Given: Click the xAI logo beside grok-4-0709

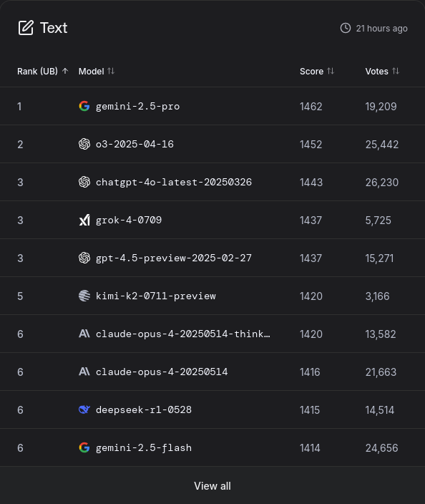Looking at the screenshot, I should click(84, 220).
